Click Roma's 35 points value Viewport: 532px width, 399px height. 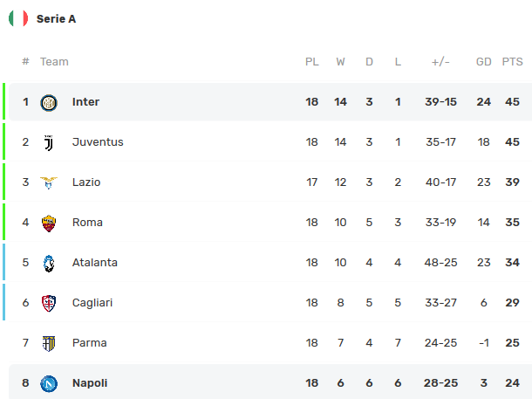pyautogui.click(x=512, y=223)
